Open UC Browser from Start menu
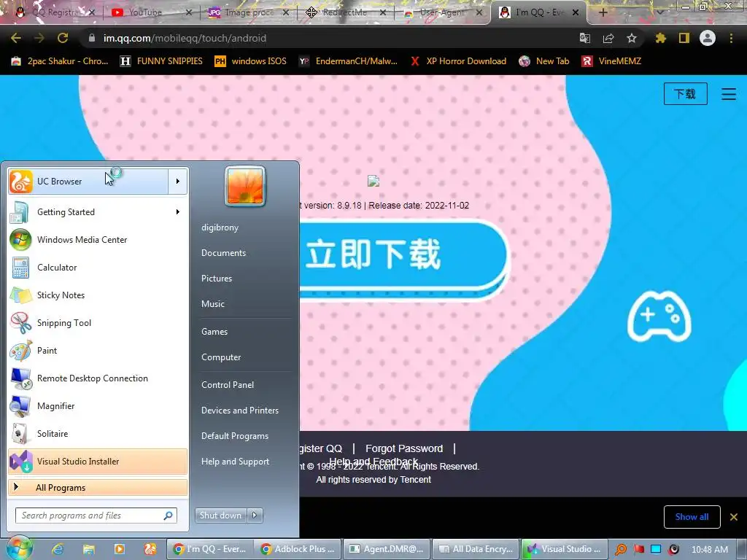Screen dimensions: 747x560 [88, 182]
